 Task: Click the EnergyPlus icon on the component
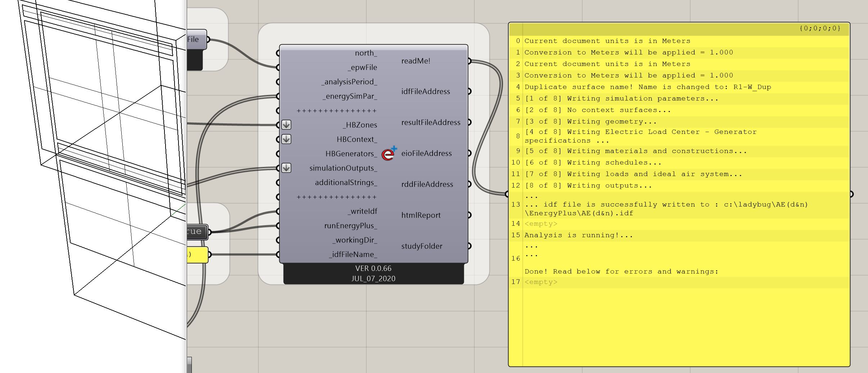[389, 153]
